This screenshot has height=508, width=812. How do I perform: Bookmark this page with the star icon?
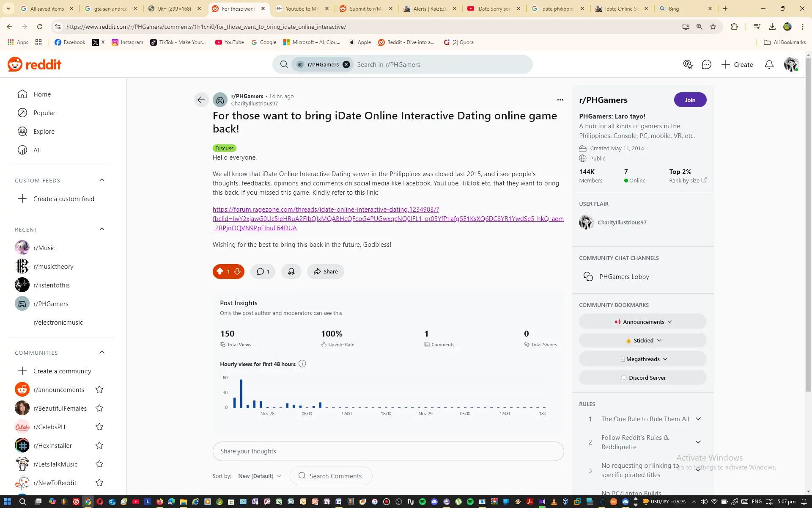tap(713, 27)
